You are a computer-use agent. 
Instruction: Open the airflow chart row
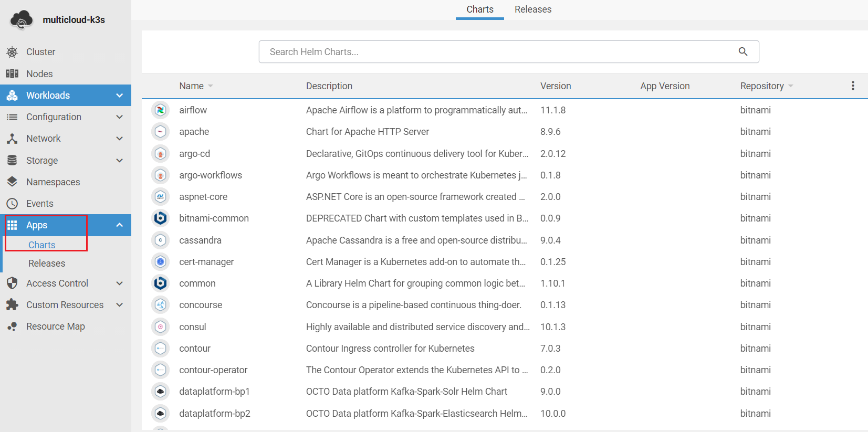point(505,110)
